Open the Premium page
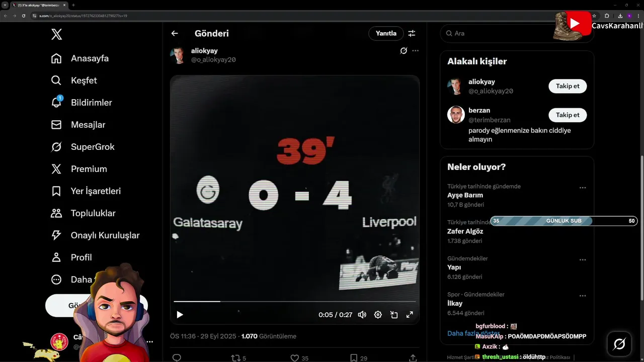Viewport: 644px width, 362px height. pyautogui.click(x=79, y=169)
